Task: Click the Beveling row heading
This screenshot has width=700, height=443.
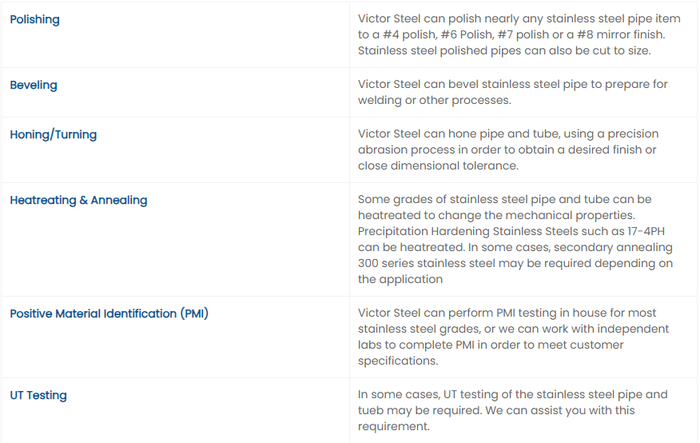Action: coord(33,85)
